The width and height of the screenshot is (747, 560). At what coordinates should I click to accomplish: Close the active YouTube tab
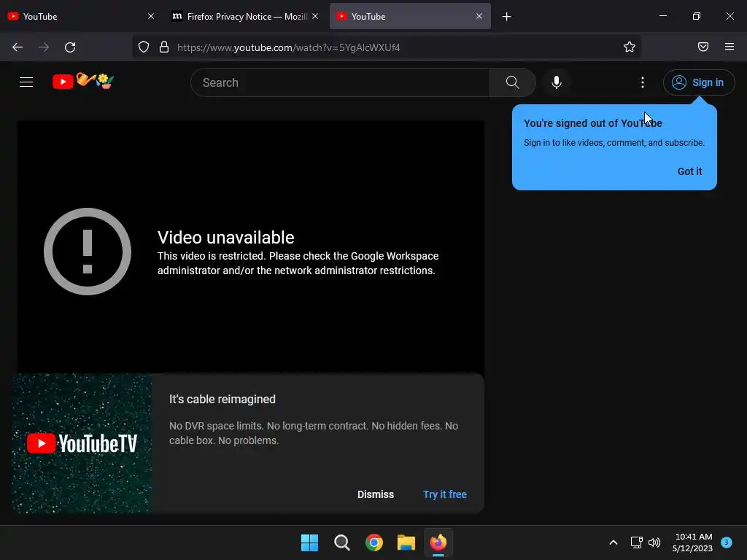[x=479, y=16]
